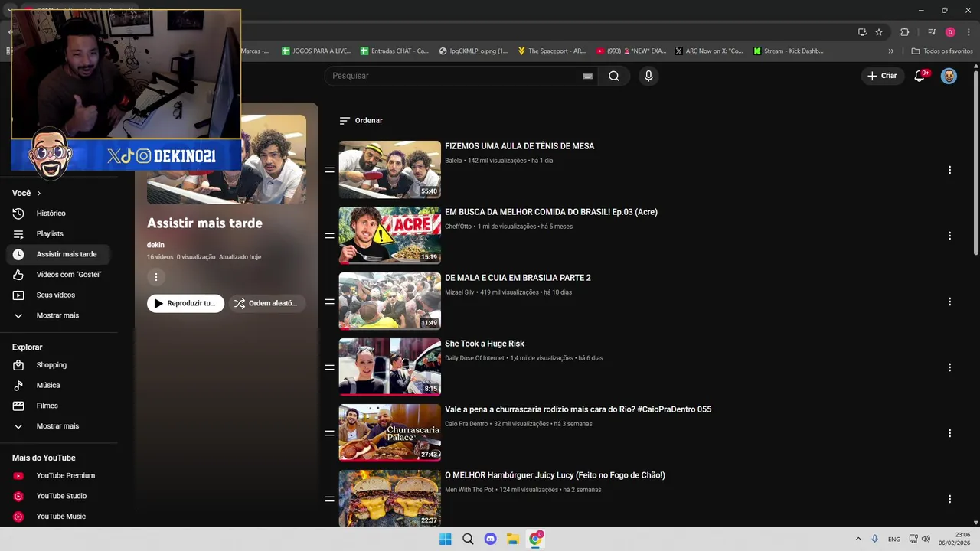Open playlist three-dot options menu
The width and height of the screenshot is (980, 551).
tap(155, 277)
